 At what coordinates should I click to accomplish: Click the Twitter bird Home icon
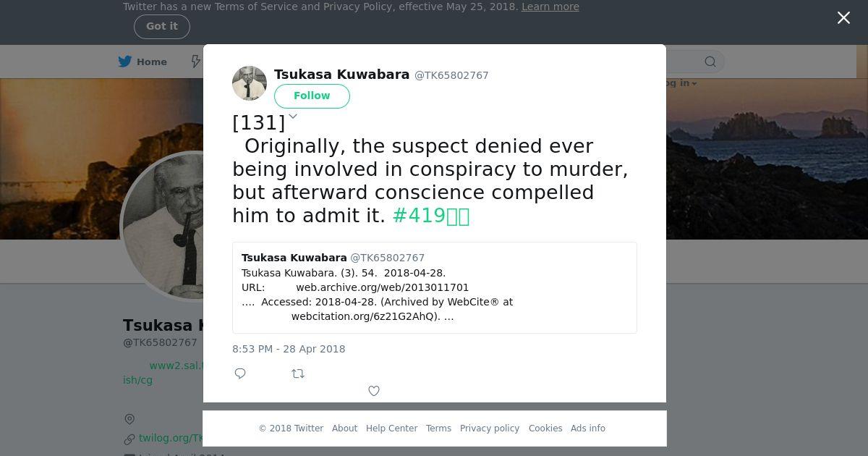pyautogui.click(x=125, y=62)
